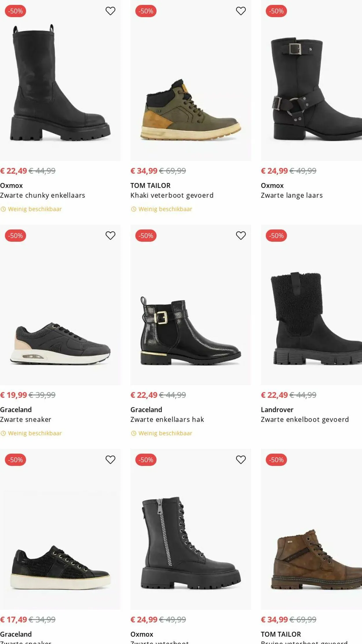Click the Landrover brand name
The width and height of the screenshot is (362, 644).
point(277,410)
